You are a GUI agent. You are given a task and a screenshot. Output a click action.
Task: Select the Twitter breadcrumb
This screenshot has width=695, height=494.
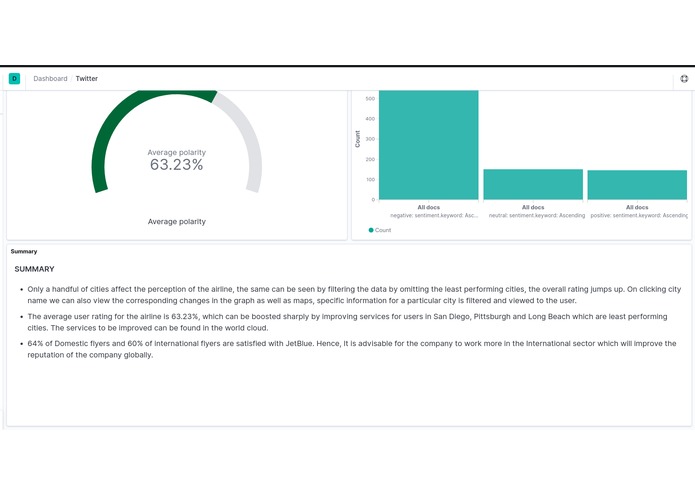tap(86, 78)
